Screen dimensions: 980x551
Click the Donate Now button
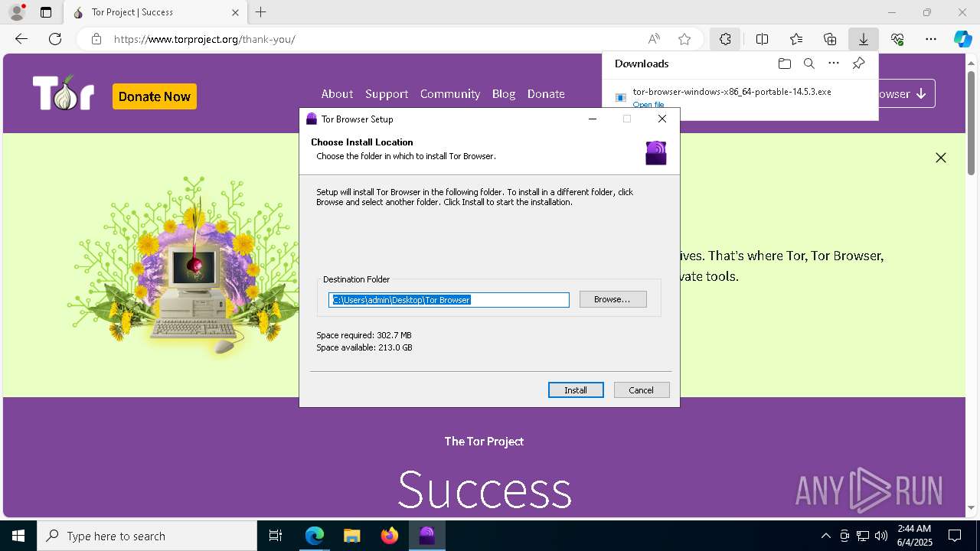(155, 96)
